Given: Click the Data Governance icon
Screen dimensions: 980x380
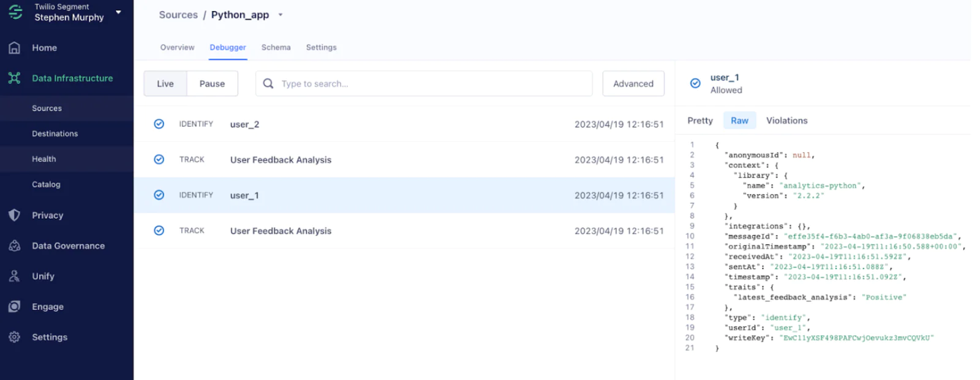Looking at the screenshot, I should pos(15,246).
